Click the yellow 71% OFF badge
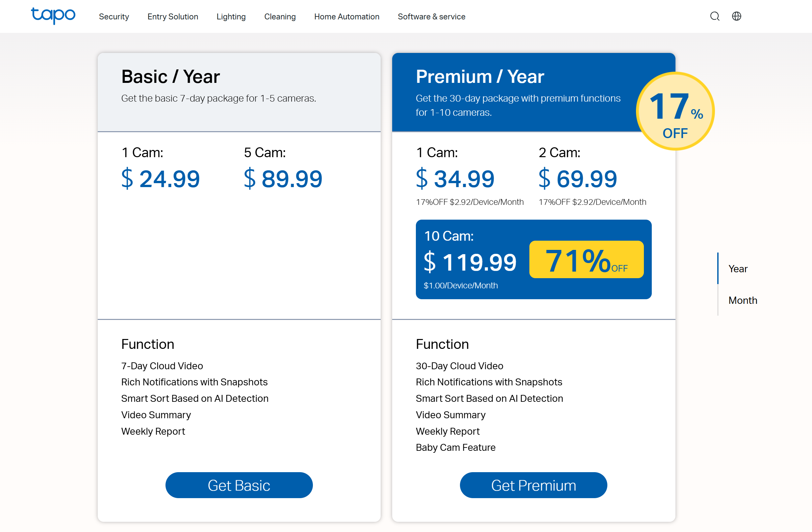Viewport: 812px width, 532px height. (586, 260)
